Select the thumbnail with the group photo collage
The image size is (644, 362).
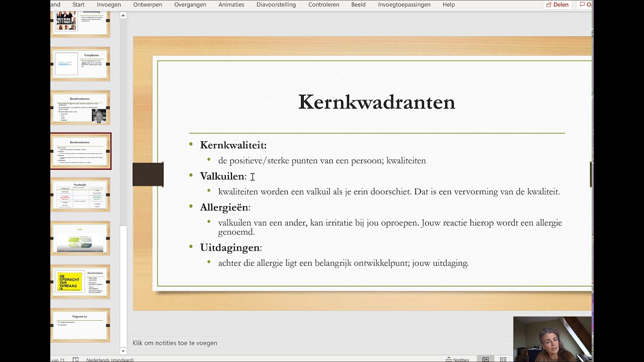pos(80,24)
